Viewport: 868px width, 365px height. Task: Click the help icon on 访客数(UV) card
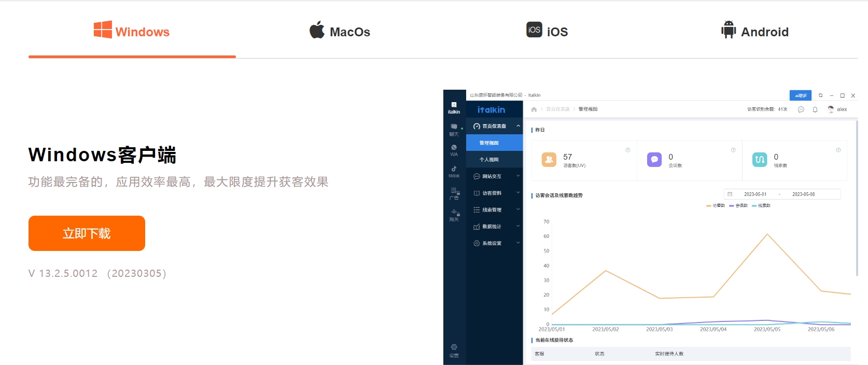(627, 150)
